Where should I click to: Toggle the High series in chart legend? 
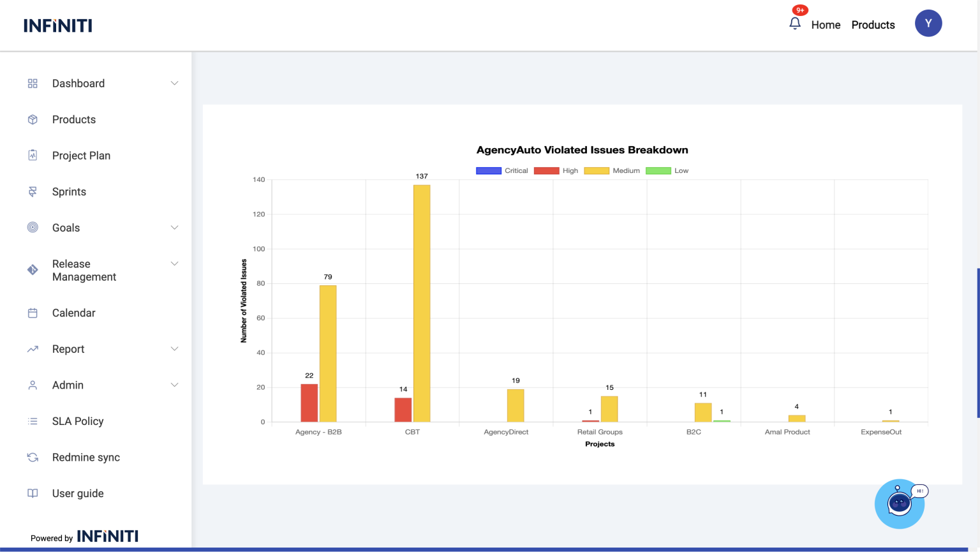tap(556, 171)
